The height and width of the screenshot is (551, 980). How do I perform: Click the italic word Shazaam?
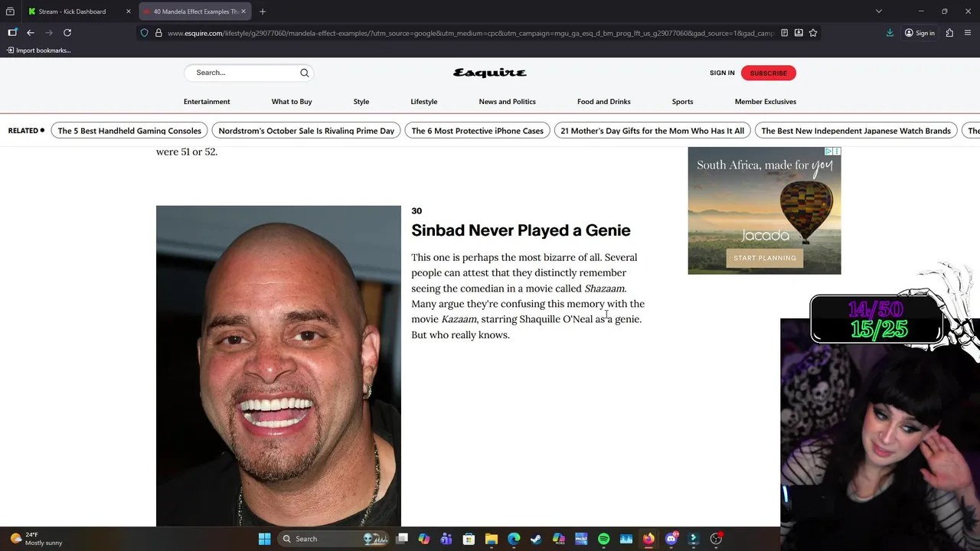click(x=605, y=289)
